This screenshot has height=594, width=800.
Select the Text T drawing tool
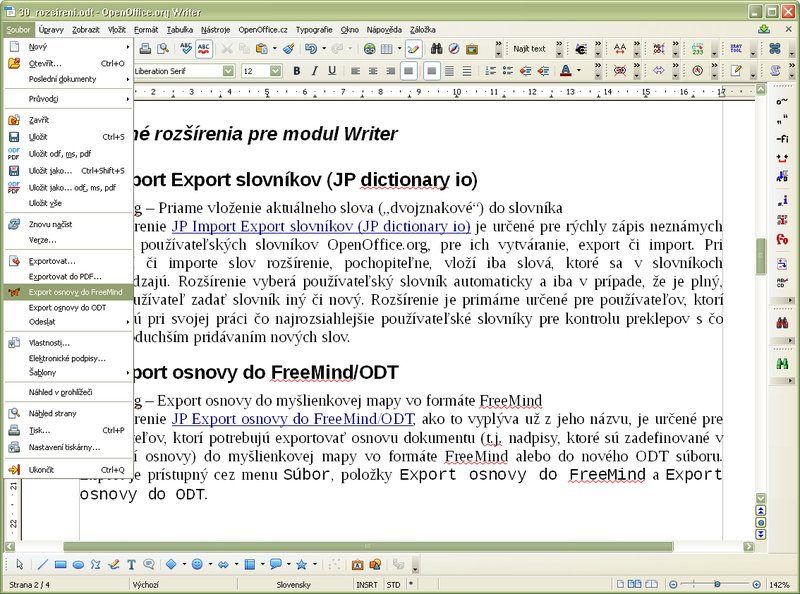[131, 564]
